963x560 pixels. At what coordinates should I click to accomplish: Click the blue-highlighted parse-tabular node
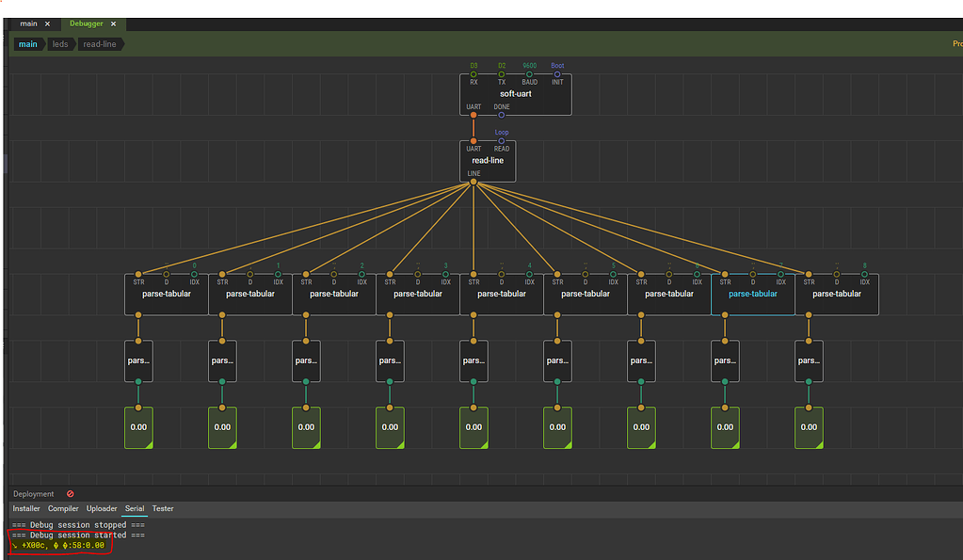pyautogui.click(x=753, y=294)
